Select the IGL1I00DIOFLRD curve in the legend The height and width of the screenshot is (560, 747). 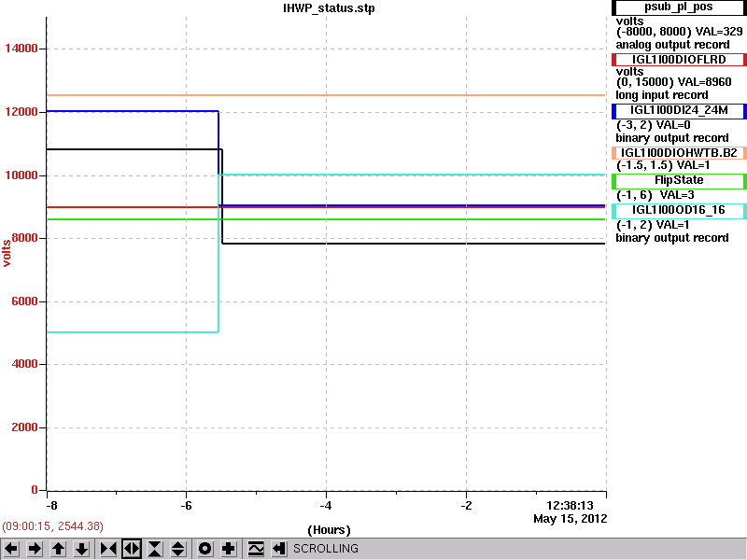[x=679, y=60]
